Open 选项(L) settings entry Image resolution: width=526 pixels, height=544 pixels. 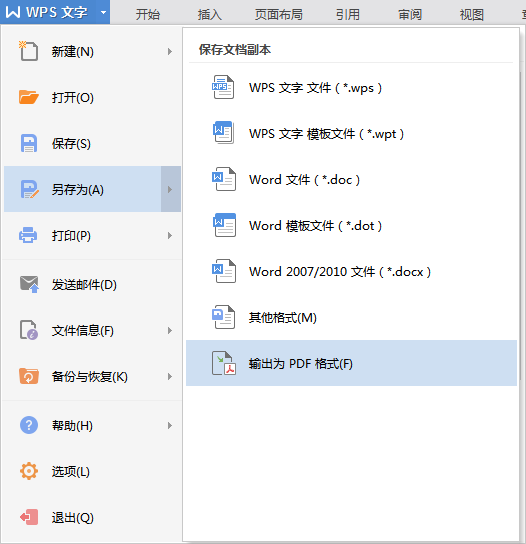[92, 471]
